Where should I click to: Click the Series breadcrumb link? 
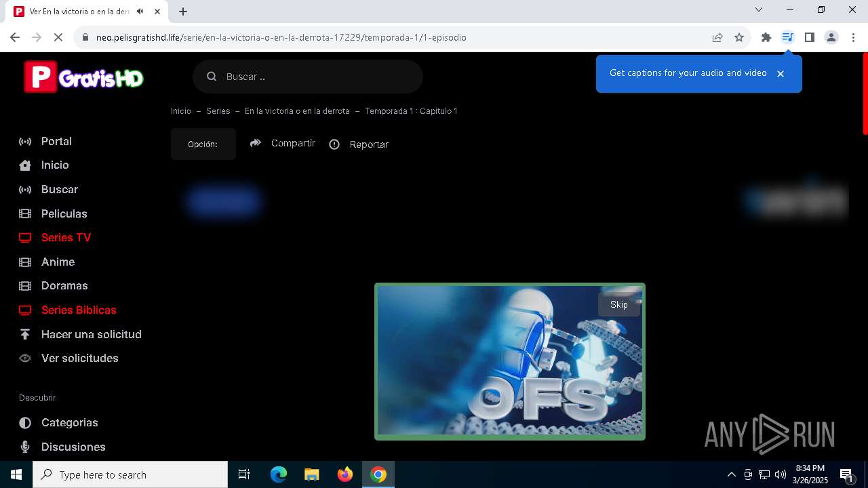tap(218, 111)
